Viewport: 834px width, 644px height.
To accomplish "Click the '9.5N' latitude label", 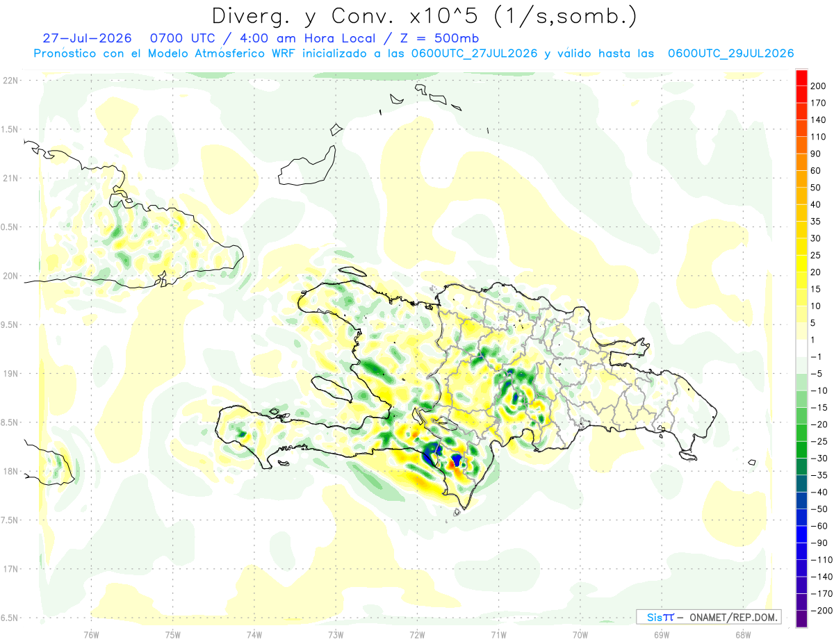I will point(10,324).
